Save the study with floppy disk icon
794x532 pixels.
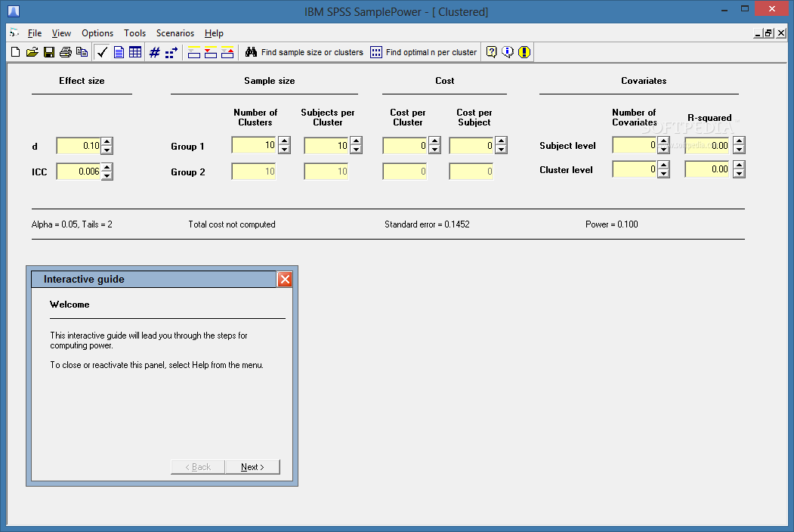pos(49,52)
